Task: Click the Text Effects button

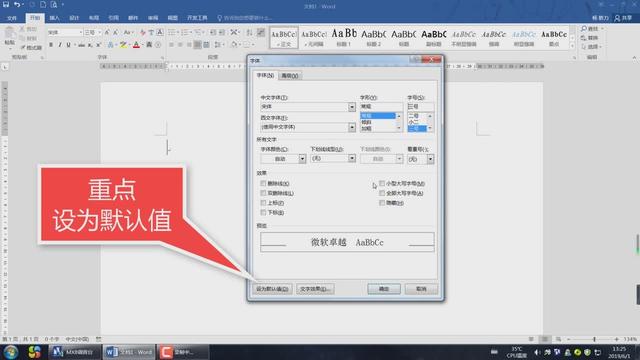Action: coord(315,289)
